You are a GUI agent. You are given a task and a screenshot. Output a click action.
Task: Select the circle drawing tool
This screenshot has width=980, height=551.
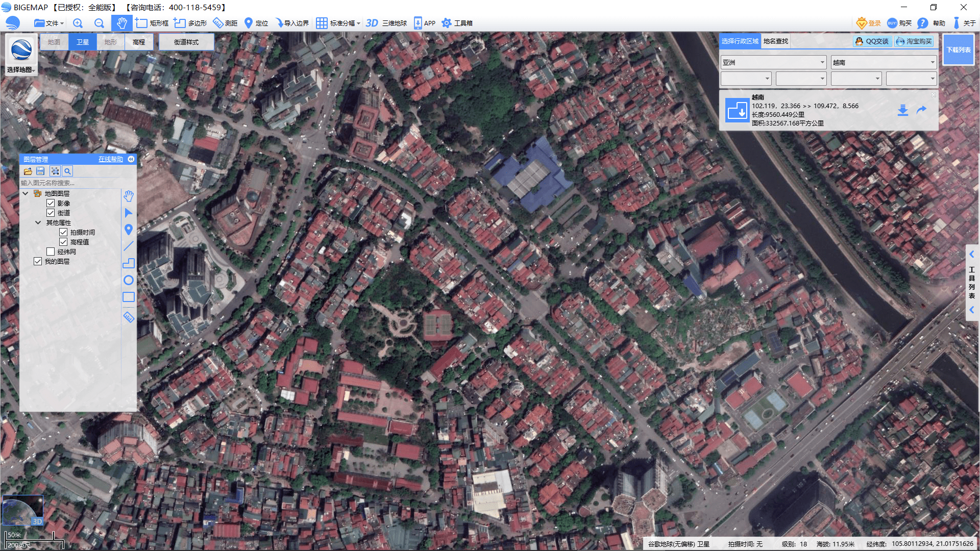129,280
